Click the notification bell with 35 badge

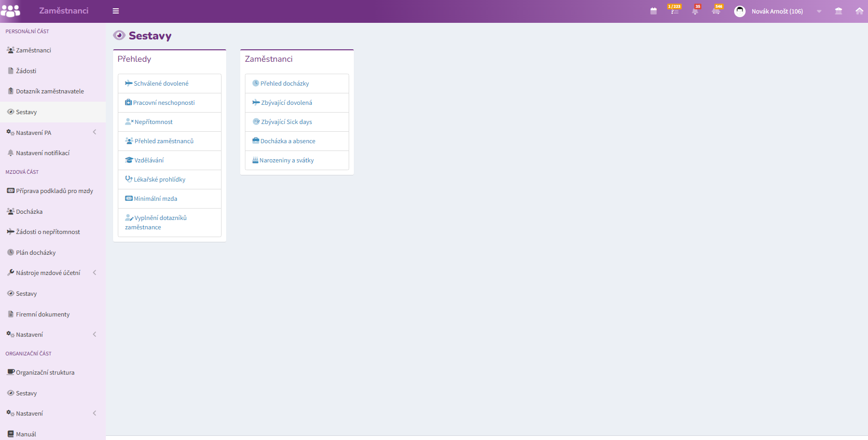tap(695, 11)
